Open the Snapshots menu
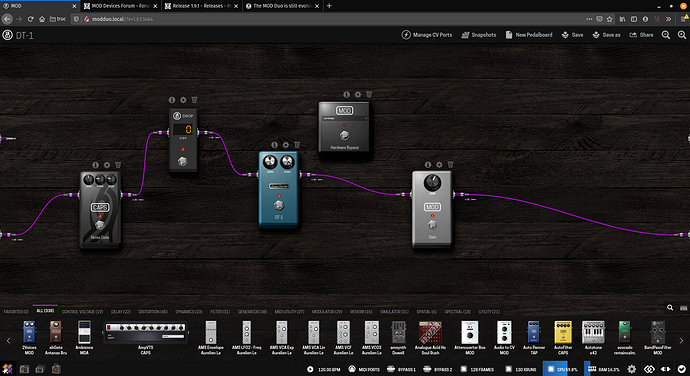The height and width of the screenshot is (376, 690). click(478, 35)
